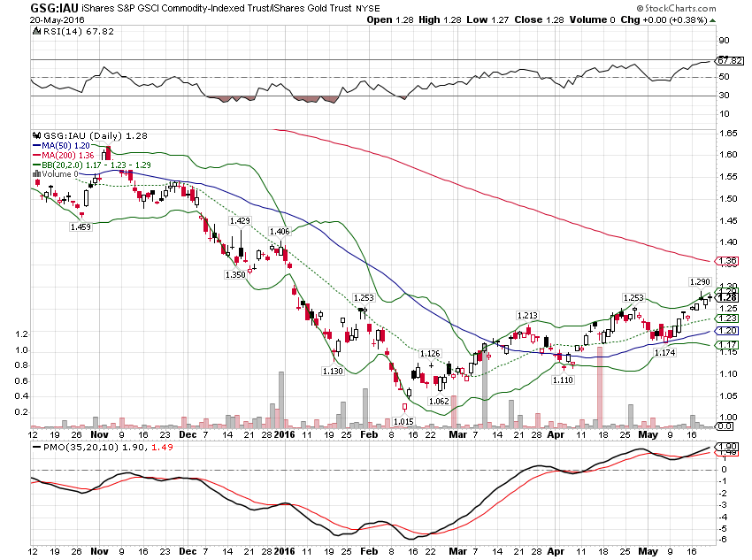This screenshot has width=752, height=560.
Task: Click the 1.015 low price label
Action: pos(403,421)
